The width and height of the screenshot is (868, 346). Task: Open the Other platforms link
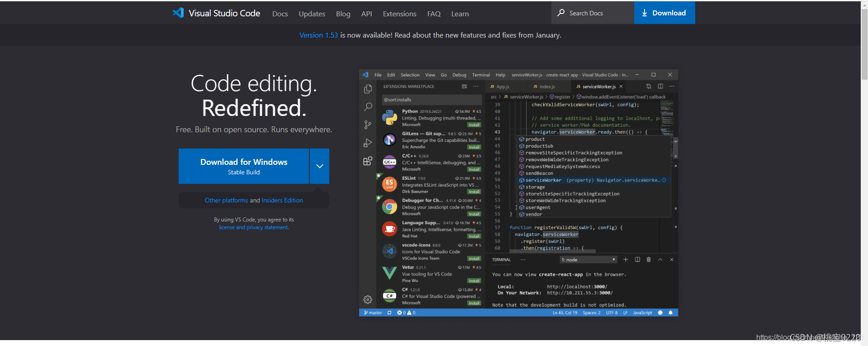click(226, 200)
